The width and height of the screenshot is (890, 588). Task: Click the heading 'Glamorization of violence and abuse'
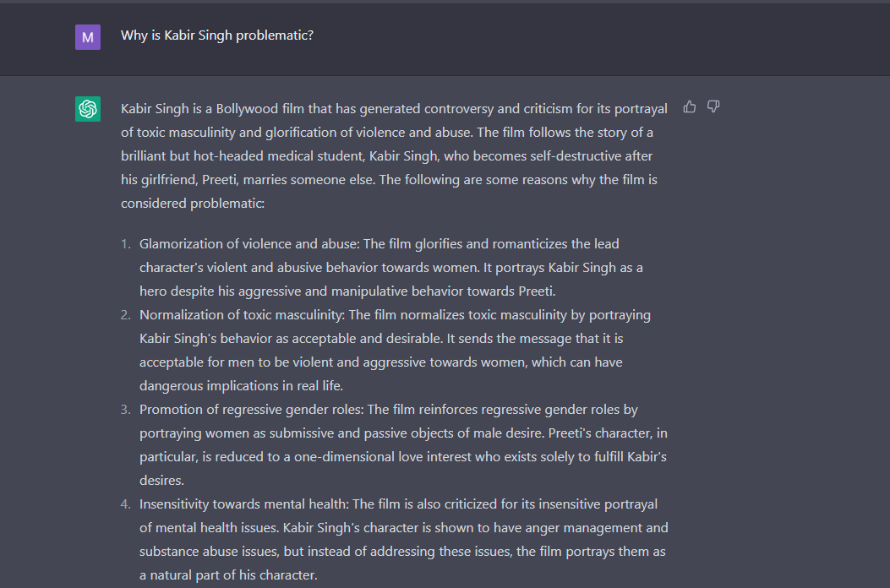(249, 243)
